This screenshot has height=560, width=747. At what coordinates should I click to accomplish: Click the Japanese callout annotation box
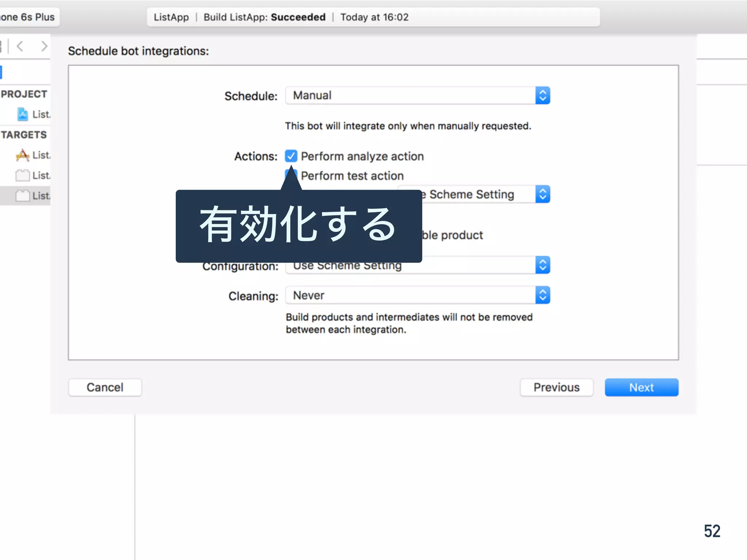[x=298, y=226]
